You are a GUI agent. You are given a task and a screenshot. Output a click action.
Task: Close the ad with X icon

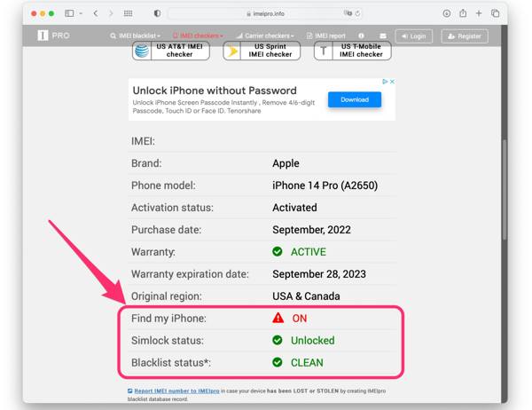pyautogui.click(x=392, y=82)
